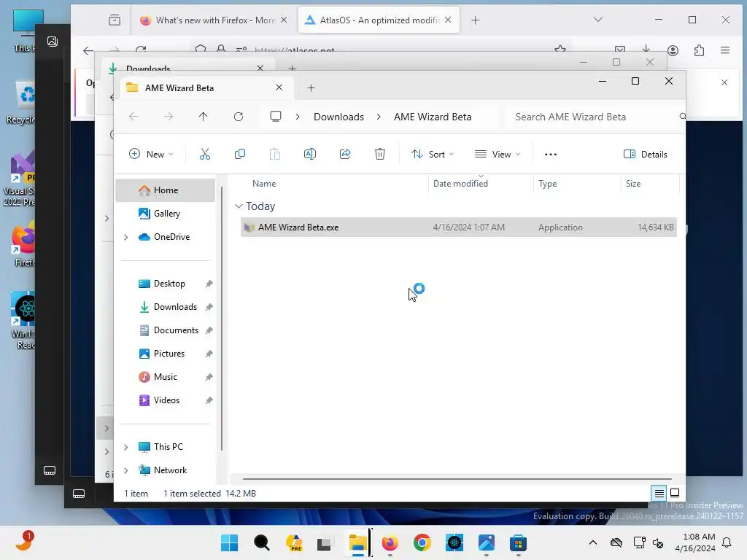The height and width of the screenshot is (560, 747).
Task: Open Microsoft Store from the taskbar
Action: tap(519, 542)
